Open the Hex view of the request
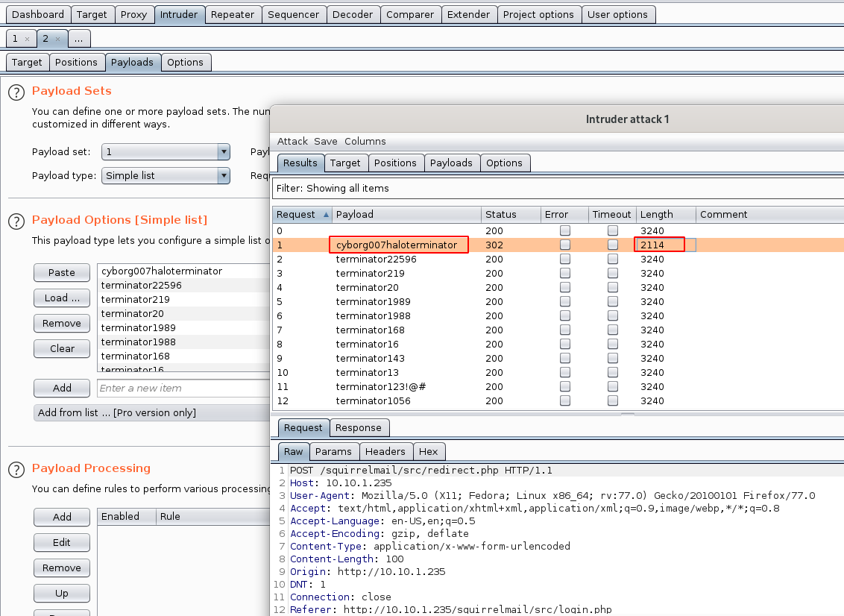This screenshot has height=616, width=844. click(x=429, y=451)
